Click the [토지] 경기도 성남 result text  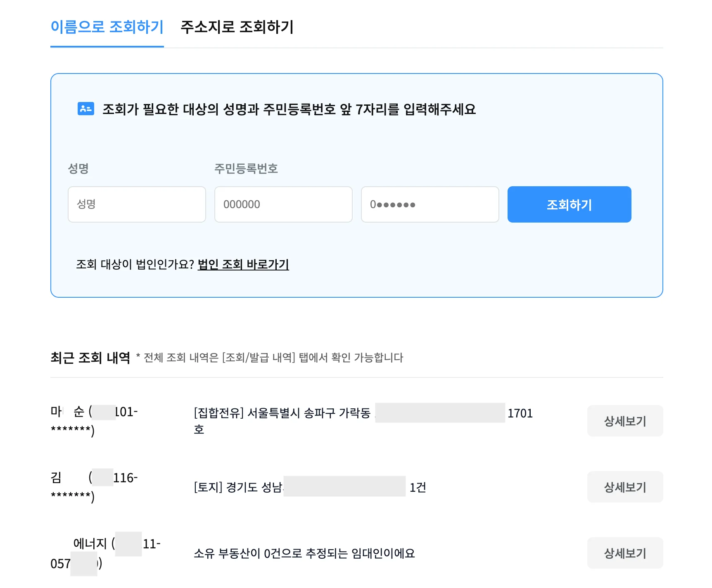(x=238, y=488)
